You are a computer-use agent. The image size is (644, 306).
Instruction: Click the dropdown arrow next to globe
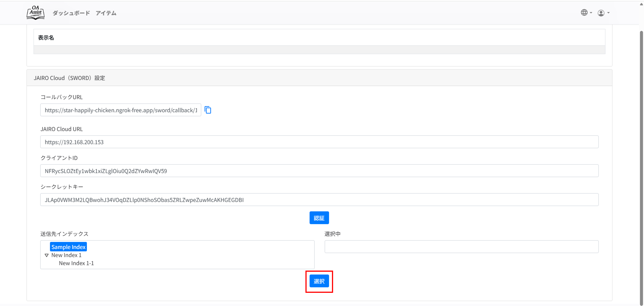591,13
